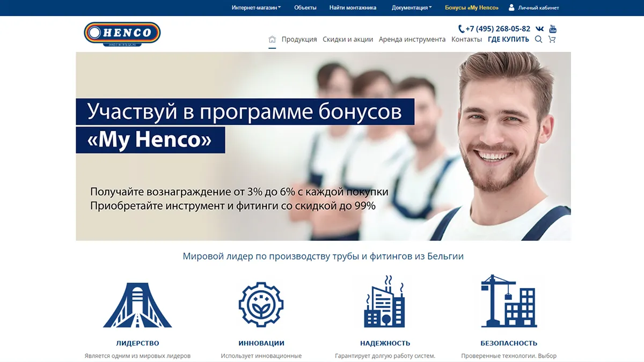Open Бонусы «My Henco» link
The width and height of the screenshot is (644, 362).
[x=472, y=8]
